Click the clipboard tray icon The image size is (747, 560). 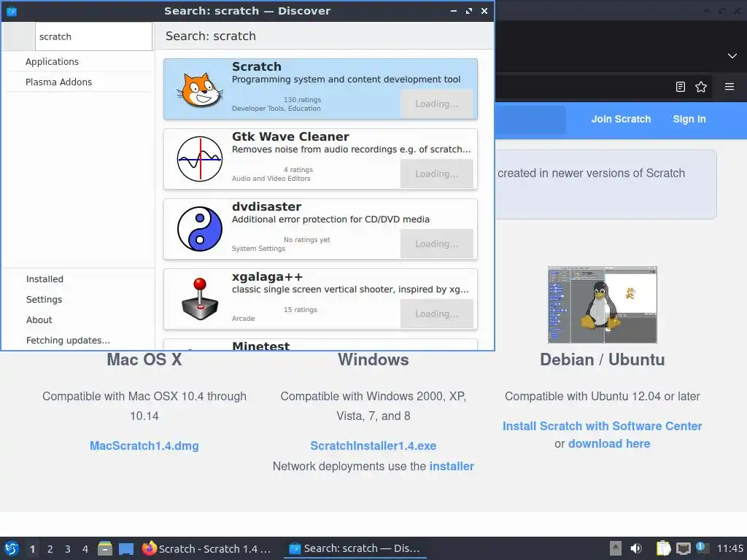tap(663, 548)
